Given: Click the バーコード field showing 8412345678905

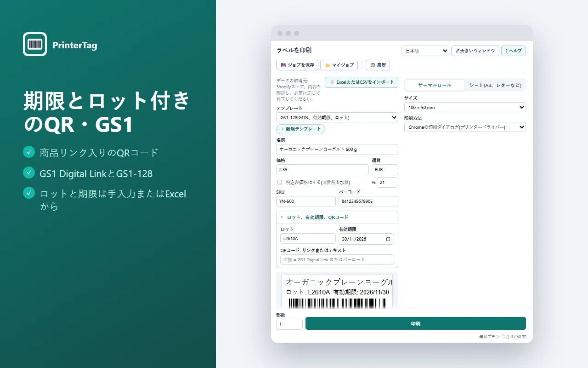Looking at the screenshot, I should coord(368,201).
